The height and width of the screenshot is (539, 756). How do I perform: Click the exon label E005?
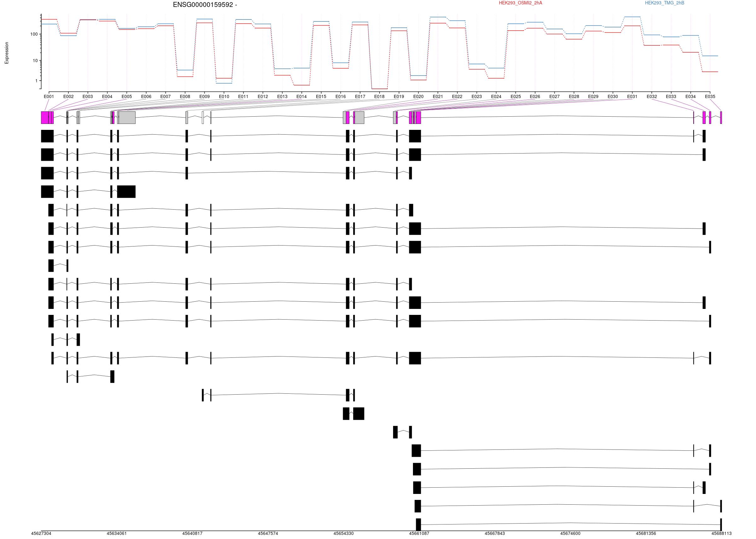pos(127,96)
